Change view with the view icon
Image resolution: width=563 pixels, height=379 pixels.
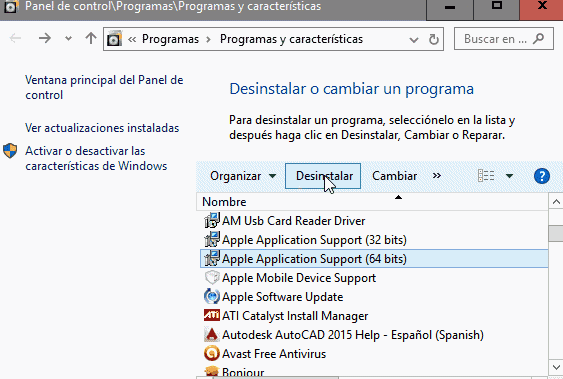486,176
